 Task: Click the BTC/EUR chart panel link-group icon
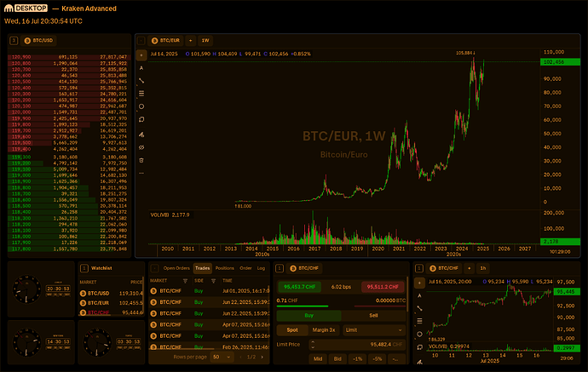[x=141, y=41]
